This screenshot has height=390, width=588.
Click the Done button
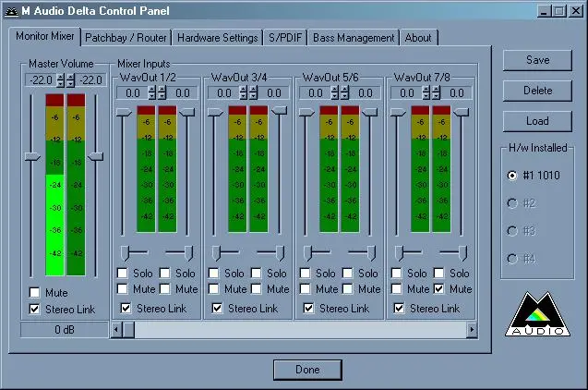(307, 370)
